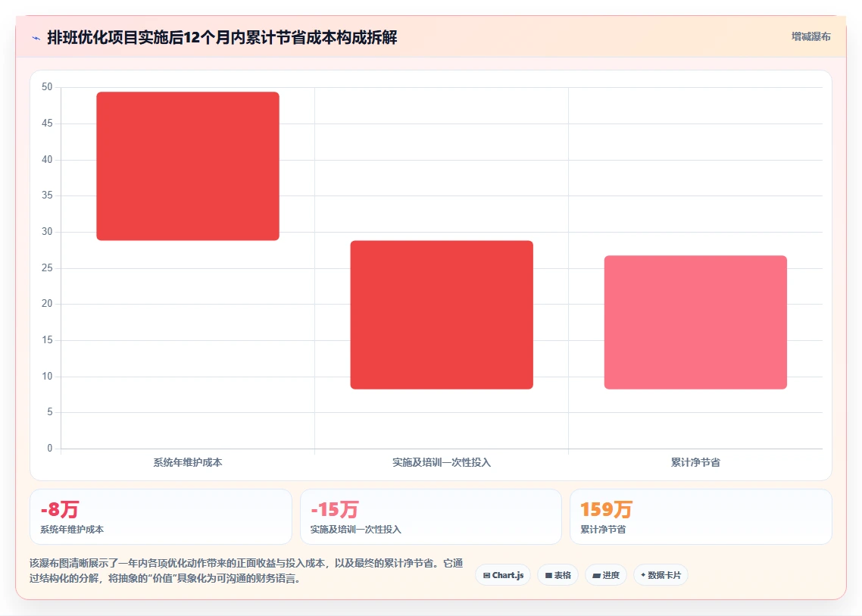Click x-axis label 系统年维护成本
The height and width of the screenshot is (616, 862).
point(188,462)
